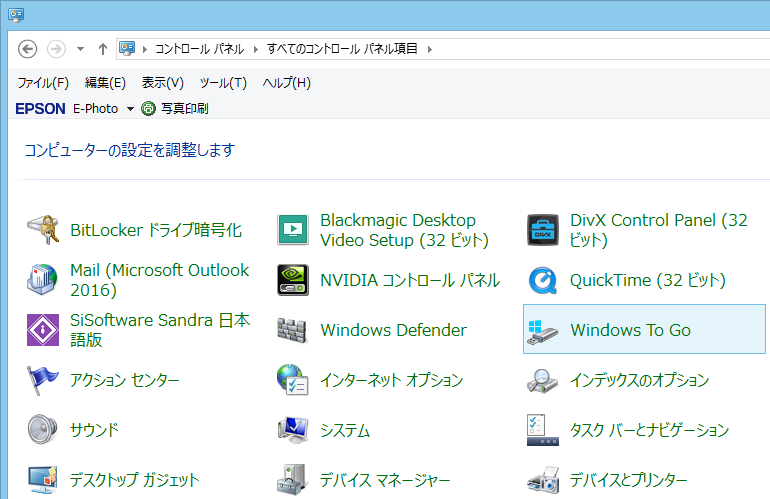Open the DivX Control Panel icon
This screenshot has width=770, height=499.
[x=543, y=230]
